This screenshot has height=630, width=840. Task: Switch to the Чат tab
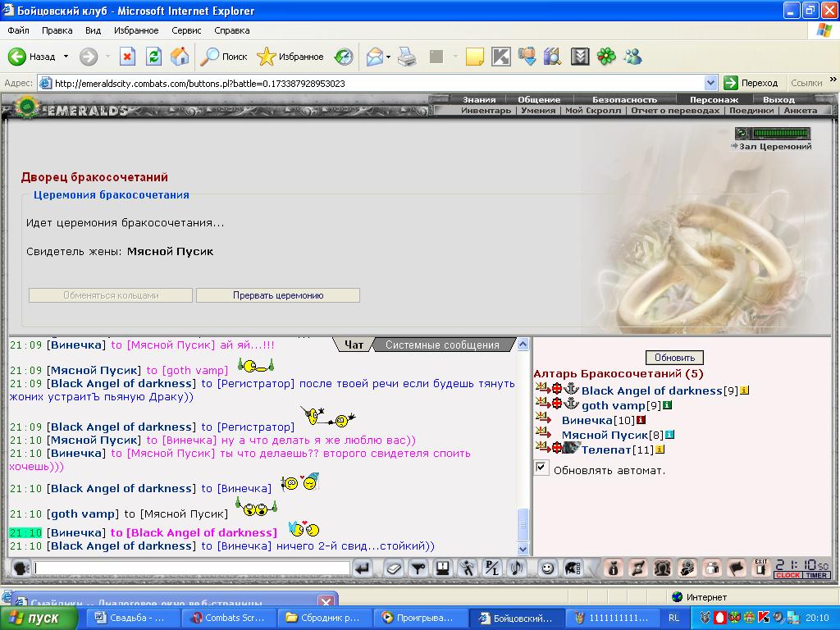pyautogui.click(x=354, y=345)
